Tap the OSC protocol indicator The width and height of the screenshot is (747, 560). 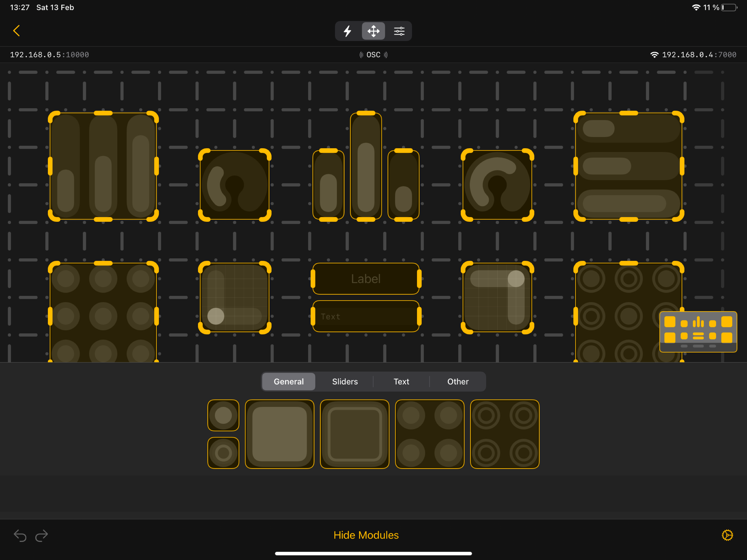[x=373, y=55]
